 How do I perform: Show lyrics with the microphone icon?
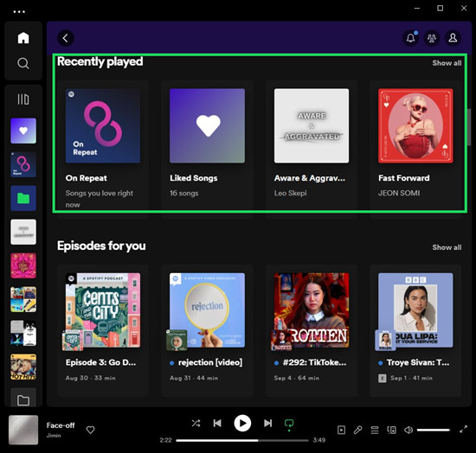(x=358, y=430)
